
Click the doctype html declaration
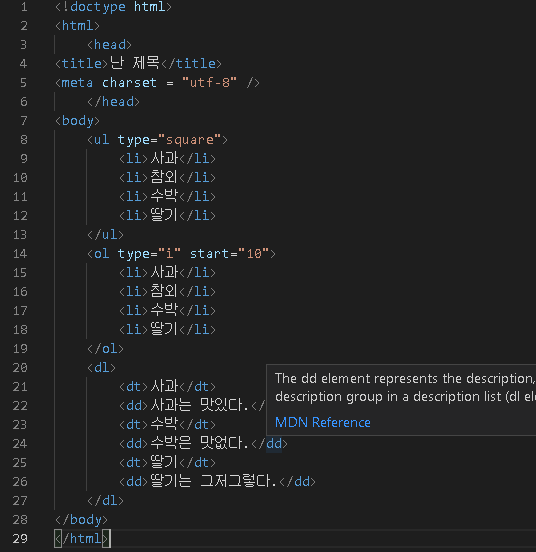(x=113, y=7)
